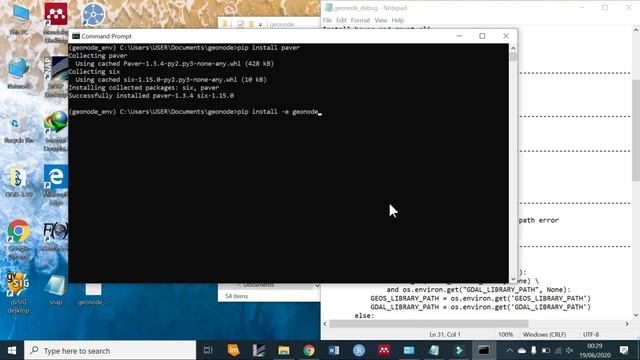Open the geonode_ file on desktop

coord(92,294)
